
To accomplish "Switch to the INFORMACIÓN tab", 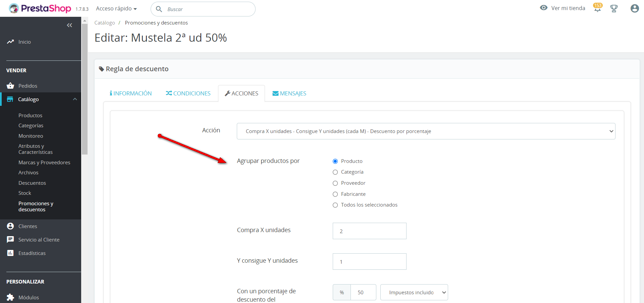I will (x=130, y=93).
